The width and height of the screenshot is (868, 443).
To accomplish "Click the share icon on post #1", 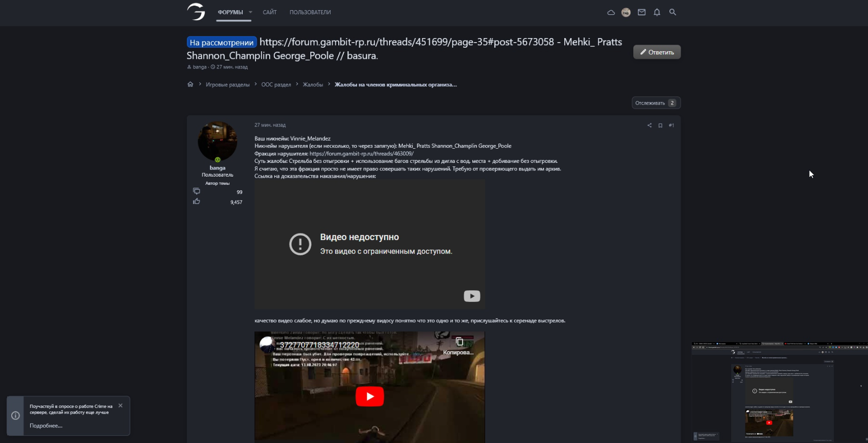I will [x=649, y=125].
